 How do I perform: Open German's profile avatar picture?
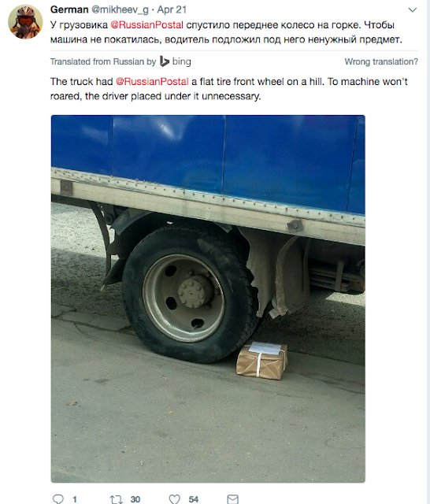click(x=25, y=21)
